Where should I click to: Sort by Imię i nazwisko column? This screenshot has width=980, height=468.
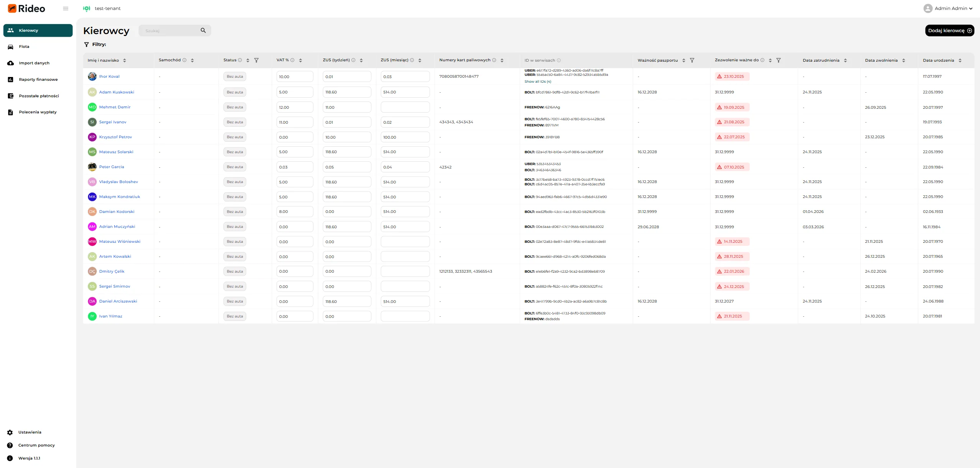pyautogui.click(x=125, y=61)
